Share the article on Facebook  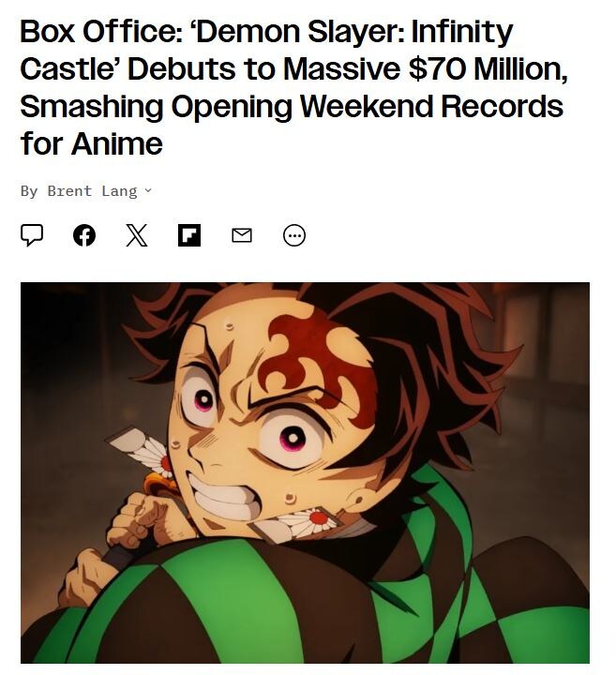84,235
